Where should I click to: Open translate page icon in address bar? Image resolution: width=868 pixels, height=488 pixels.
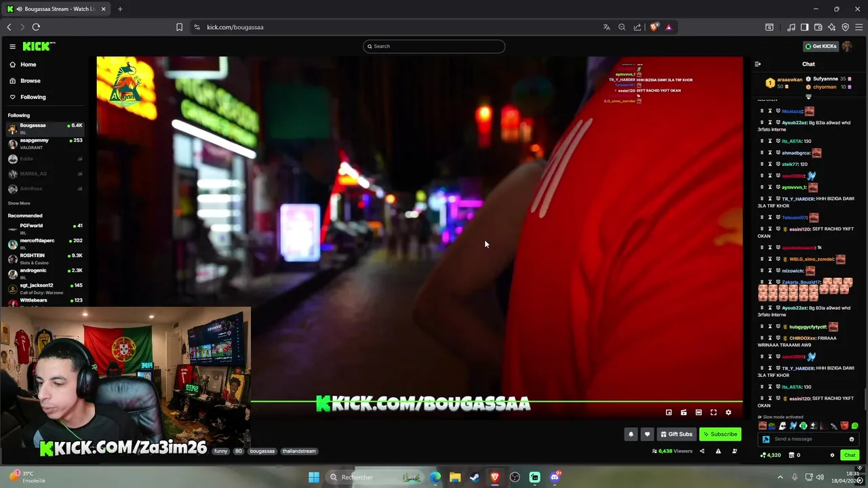pyautogui.click(x=606, y=27)
